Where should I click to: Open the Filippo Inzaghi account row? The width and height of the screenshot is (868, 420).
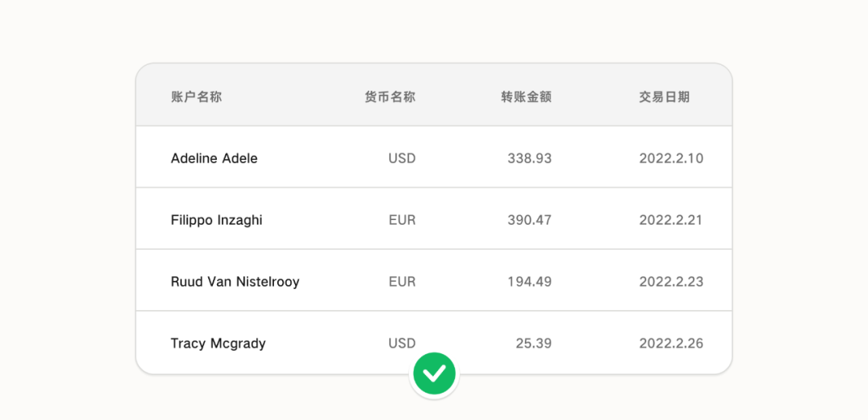(434, 219)
